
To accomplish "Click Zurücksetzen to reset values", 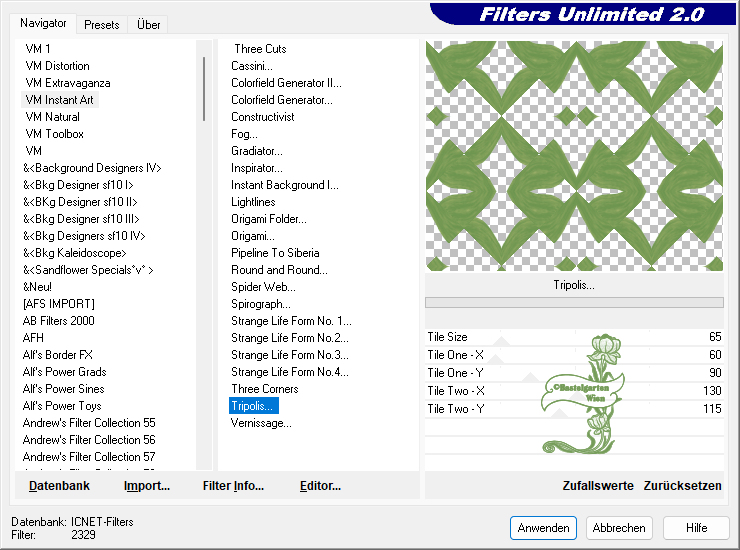I will (x=682, y=485).
